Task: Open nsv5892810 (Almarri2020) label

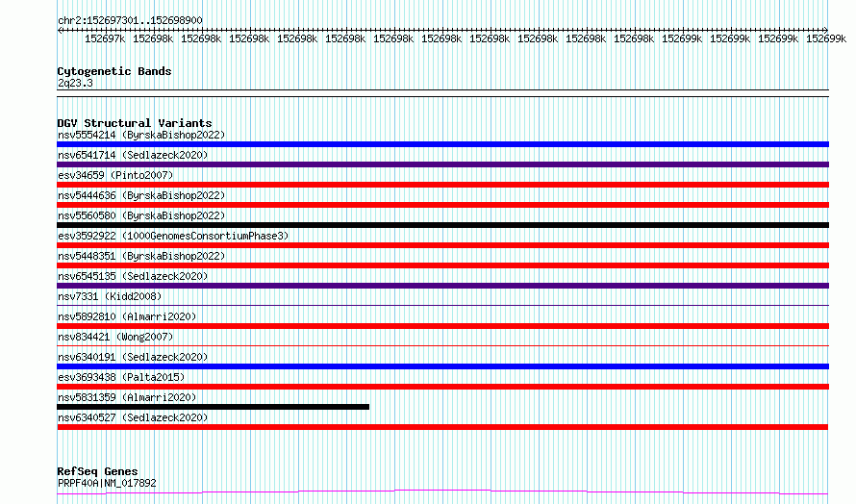Action: [127, 316]
